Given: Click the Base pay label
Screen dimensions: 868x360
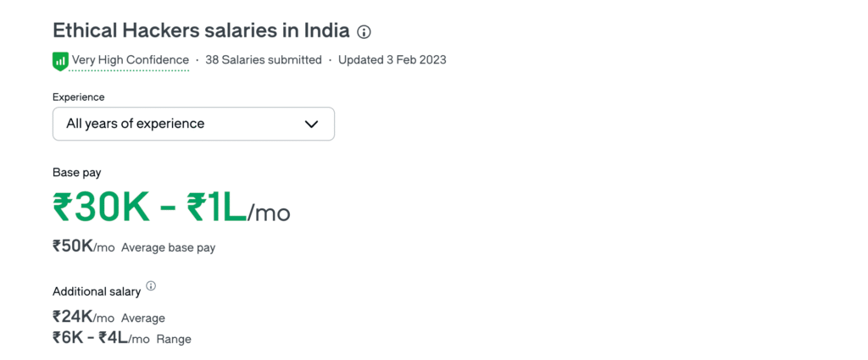Looking at the screenshot, I should pyautogui.click(x=77, y=173).
